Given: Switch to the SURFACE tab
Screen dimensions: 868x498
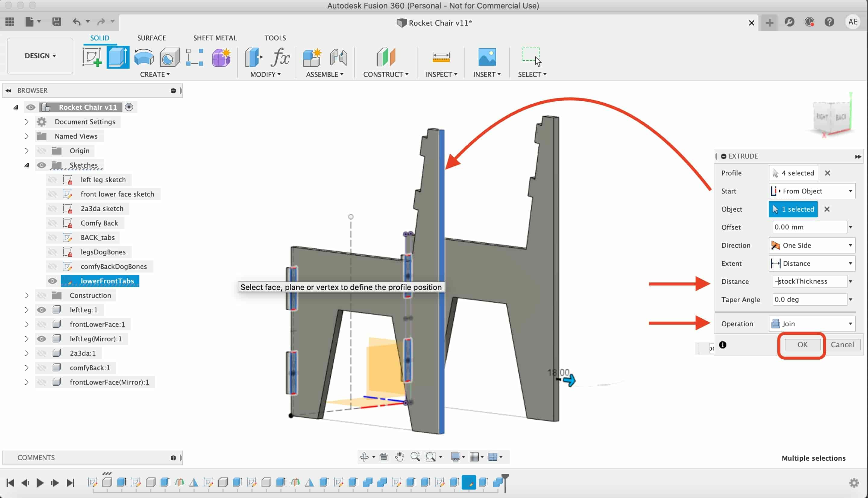Looking at the screenshot, I should click(151, 38).
